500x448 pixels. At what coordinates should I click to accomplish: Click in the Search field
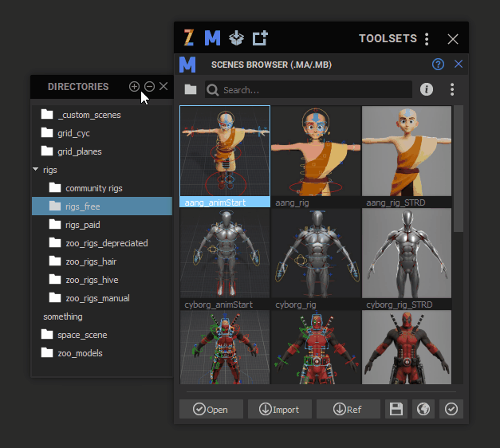coord(309,89)
